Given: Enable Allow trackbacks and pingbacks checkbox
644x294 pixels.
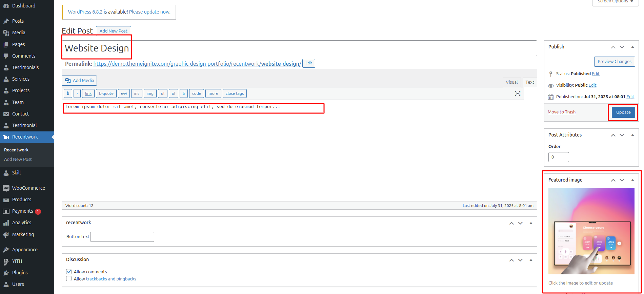Looking at the screenshot, I should pyautogui.click(x=69, y=279).
